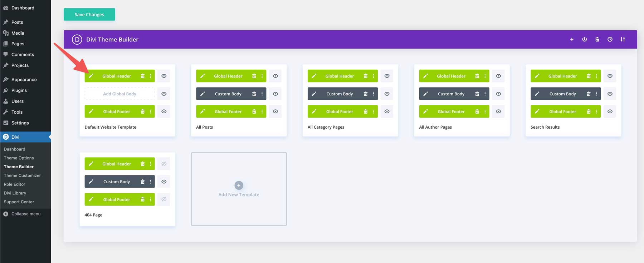Delete Custom Body in All Author Pages
644x263 pixels.
[477, 94]
